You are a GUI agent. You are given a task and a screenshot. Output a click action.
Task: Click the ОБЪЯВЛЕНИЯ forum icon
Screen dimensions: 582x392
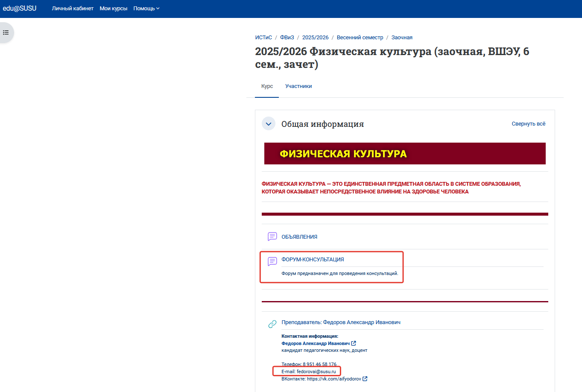pos(272,237)
